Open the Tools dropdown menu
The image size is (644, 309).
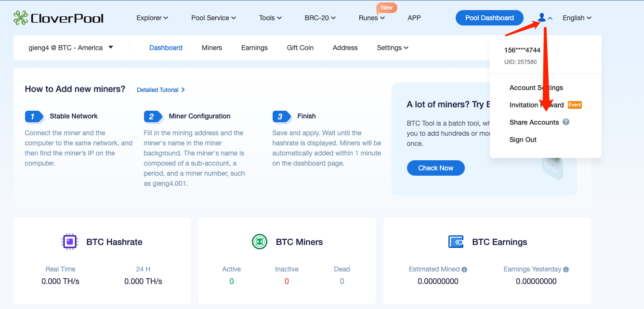[x=270, y=18]
